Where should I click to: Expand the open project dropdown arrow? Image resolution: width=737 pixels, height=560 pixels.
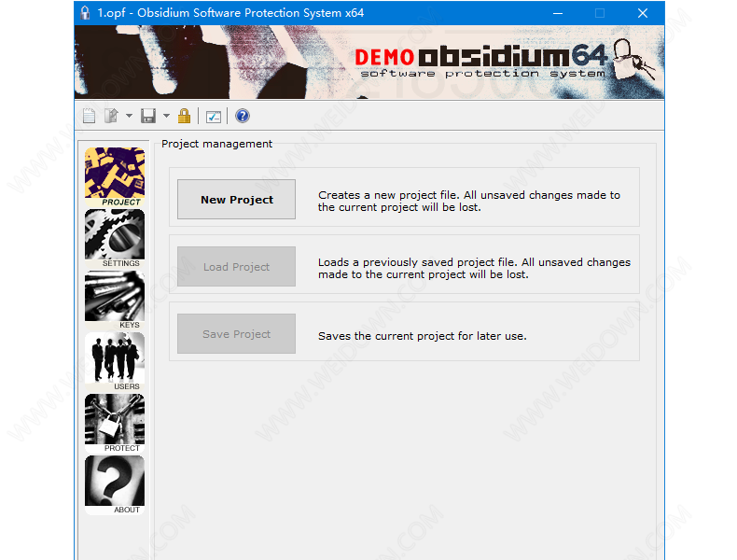(x=129, y=116)
